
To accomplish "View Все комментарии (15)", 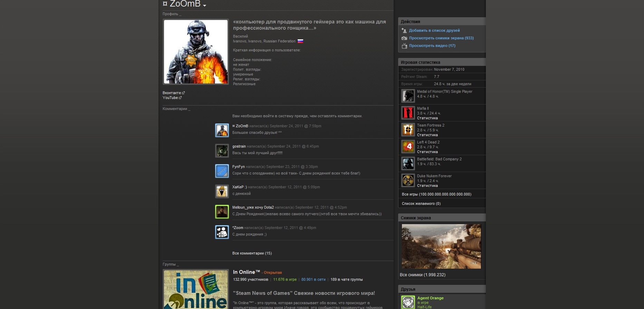I will [252, 253].
